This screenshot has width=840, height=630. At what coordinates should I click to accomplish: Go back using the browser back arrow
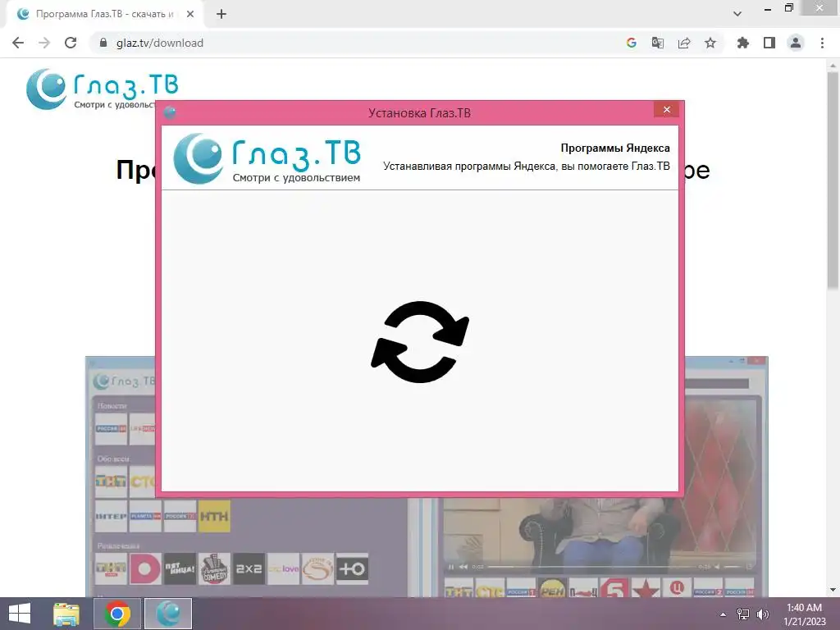click(18, 43)
